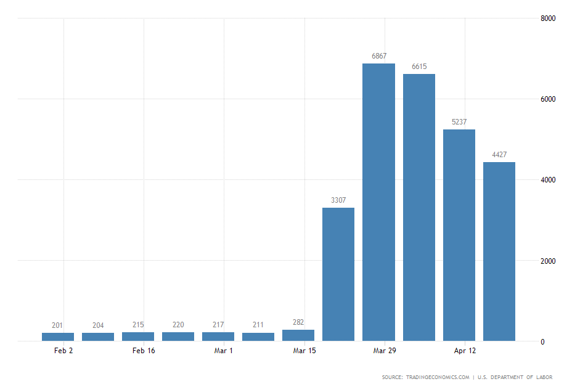The height and width of the screenshot is (392, 588).
Task: Click the data label reading 6867
Action: [x=378, y=56]
